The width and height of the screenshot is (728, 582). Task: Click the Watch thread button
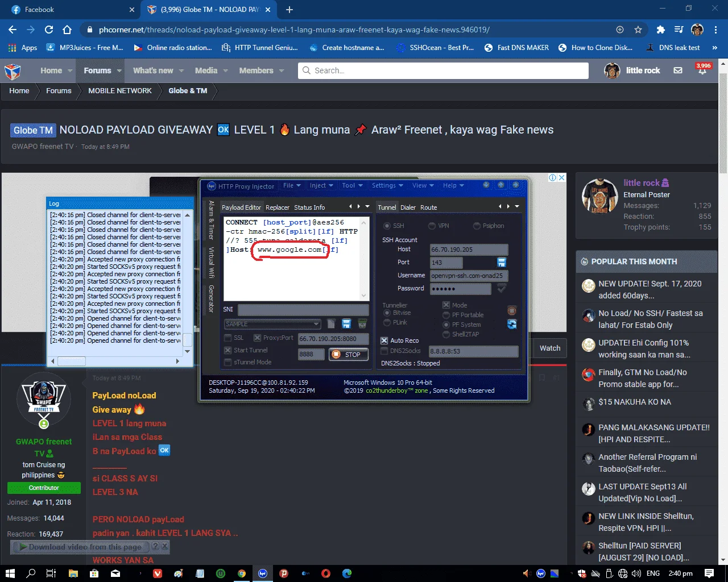(x=550, y=348)
